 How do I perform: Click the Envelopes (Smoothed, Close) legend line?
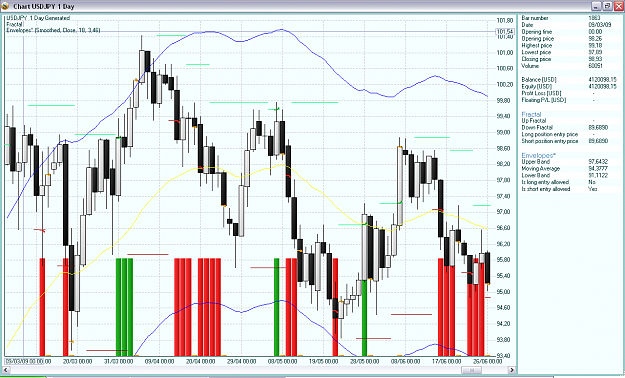[53, 30]
